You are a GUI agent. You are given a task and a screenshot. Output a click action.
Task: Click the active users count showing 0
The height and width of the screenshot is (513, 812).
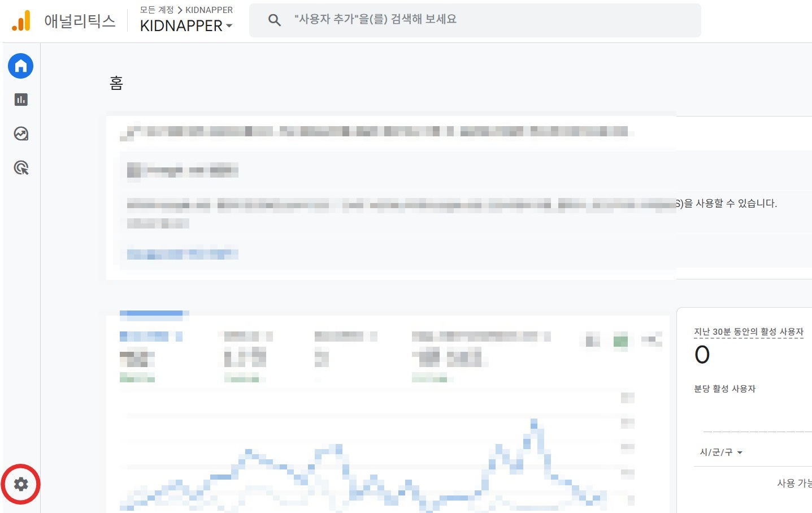[702, 355]
